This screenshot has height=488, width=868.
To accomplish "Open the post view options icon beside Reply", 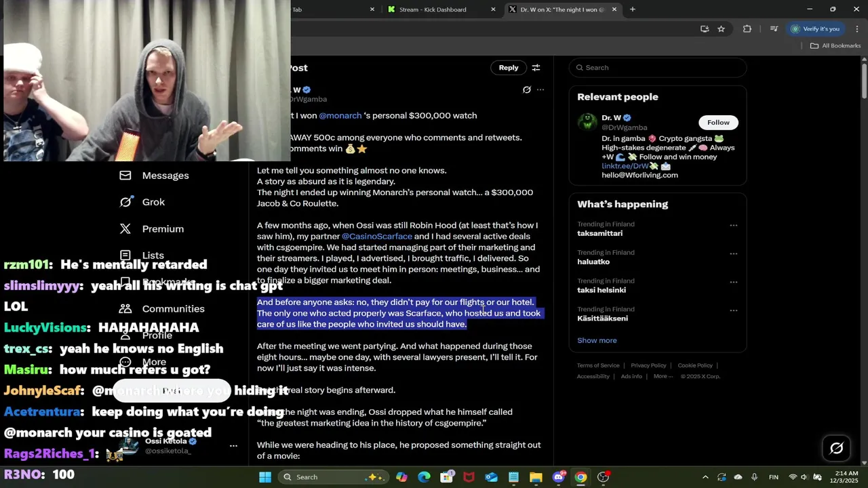I will pos(536,68).
